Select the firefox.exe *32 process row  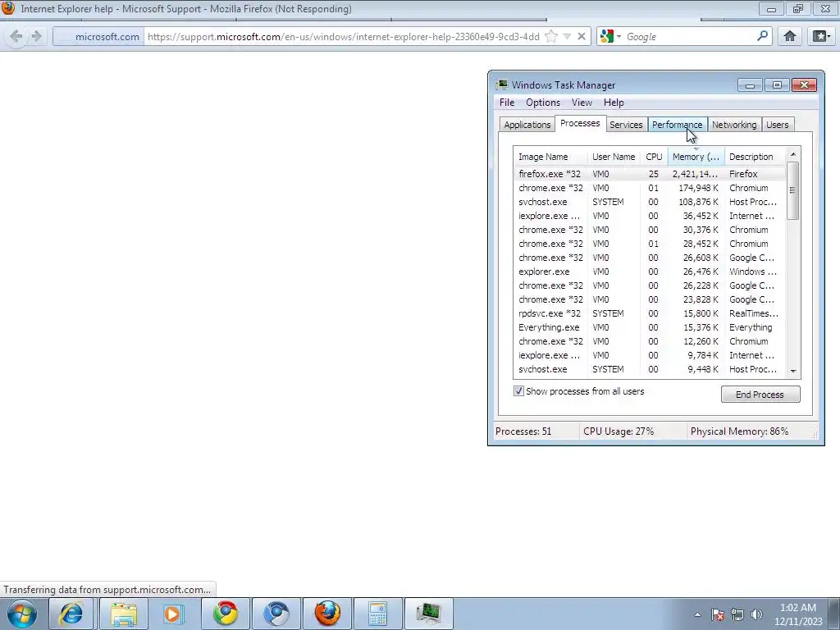(x=650, y=174)
